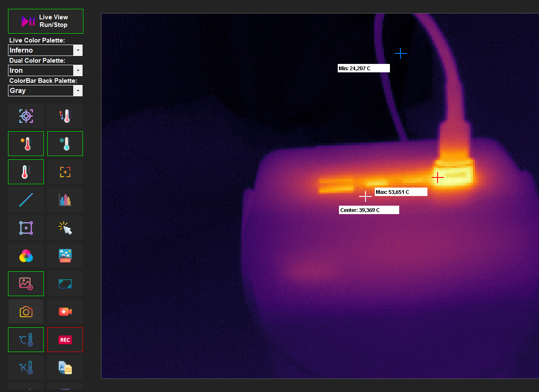Expand the Dual Color Palette combo box
Viewport: 539px width, 392px height.
45,70
